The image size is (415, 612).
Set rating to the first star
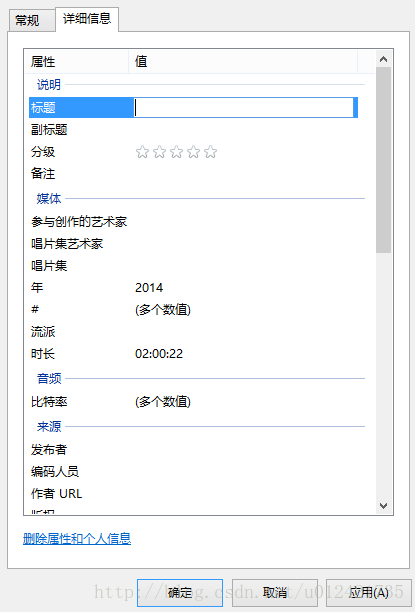tap(142, 152)
